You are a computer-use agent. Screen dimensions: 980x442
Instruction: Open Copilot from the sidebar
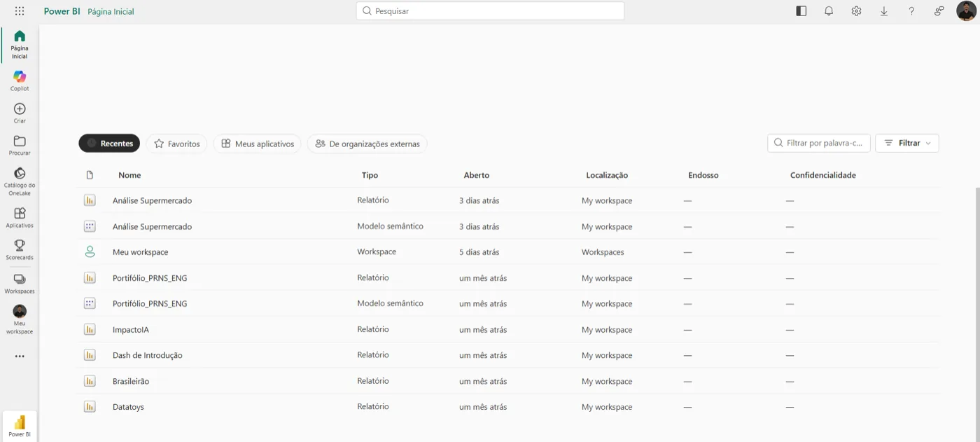pyautogui.click(x=20, y=80)
